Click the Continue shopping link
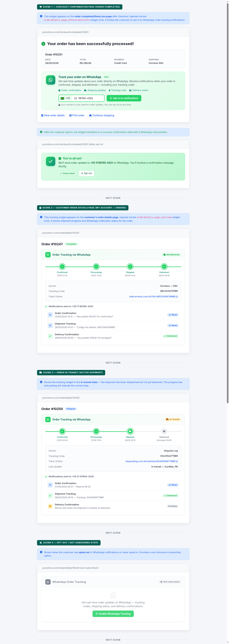The width and height of the screenshot is (229, 644). tap(102, 116)
